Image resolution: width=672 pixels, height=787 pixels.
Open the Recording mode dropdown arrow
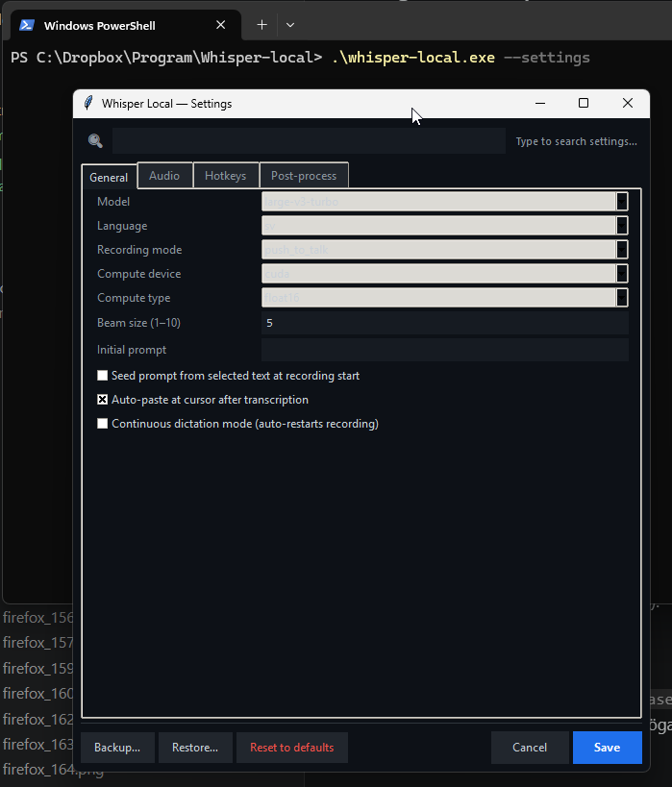click(622, 250)
